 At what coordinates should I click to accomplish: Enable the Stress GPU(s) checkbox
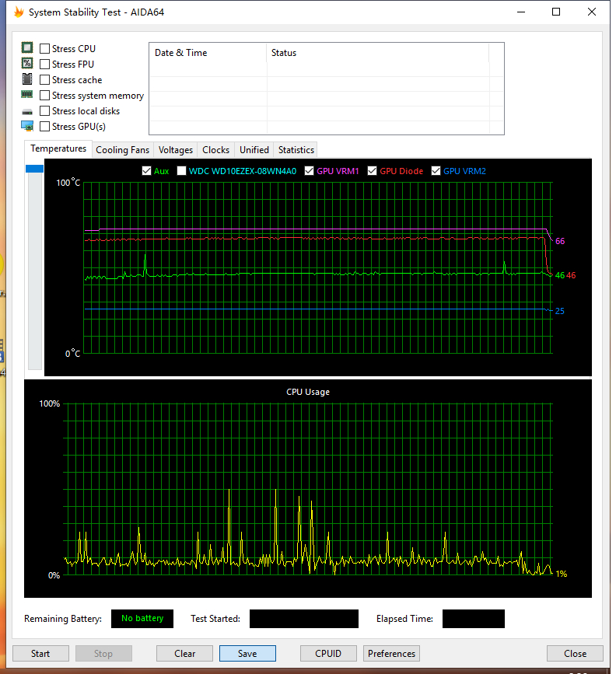tap(45, 127)
